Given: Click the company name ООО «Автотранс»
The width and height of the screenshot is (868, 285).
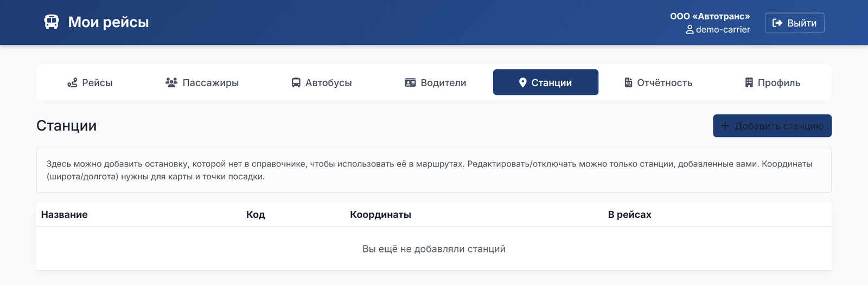Looking at the screenshot, I should pos(710,16).
